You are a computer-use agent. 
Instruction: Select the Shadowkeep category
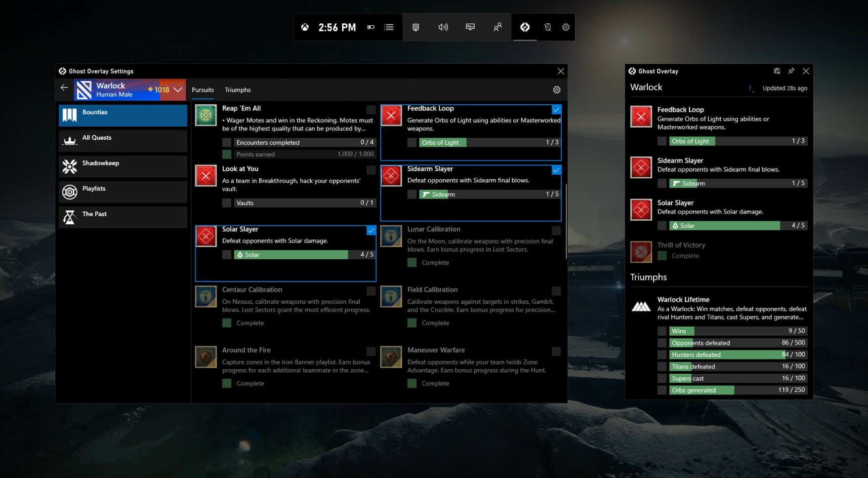pyautogui.click(x=123, y=166)
